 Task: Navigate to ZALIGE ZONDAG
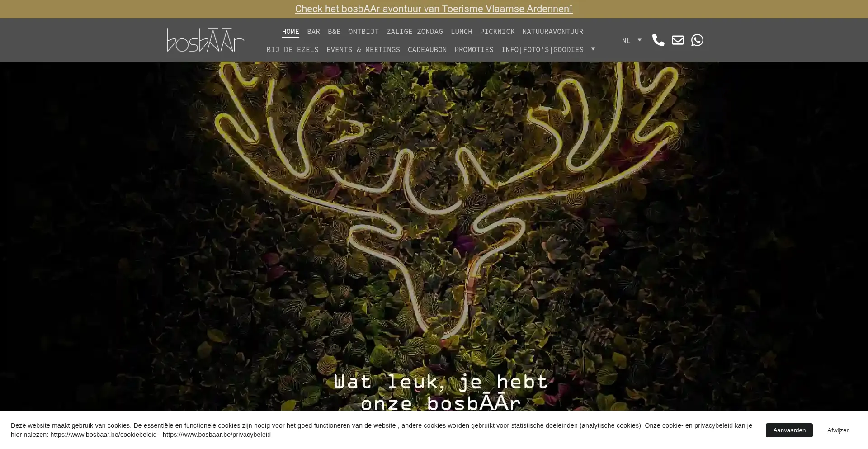pyautogui.click(x=415, y=32)
